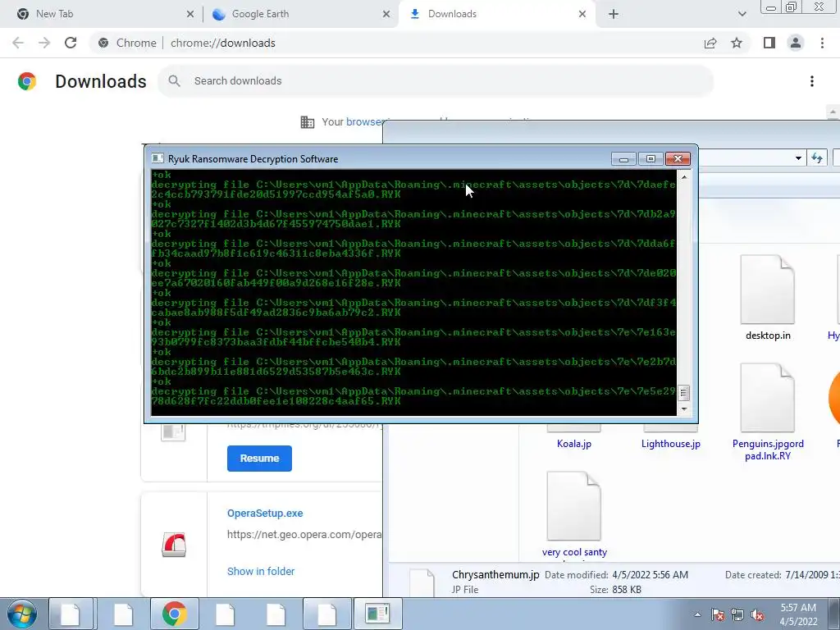Select the 'very cool santy' file
This screenshot has height=630, width=840.
pyautogui.click(x=573, y=514)
